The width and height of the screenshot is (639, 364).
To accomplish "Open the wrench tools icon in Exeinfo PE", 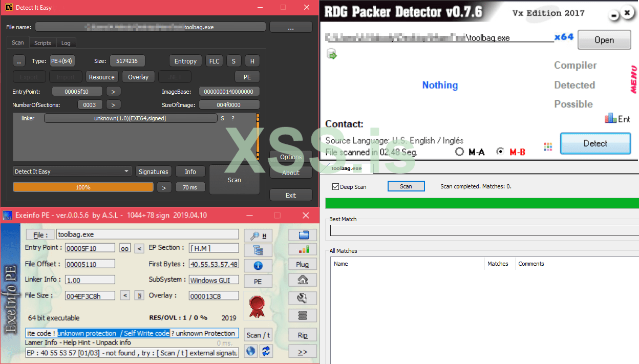I will pos(303,298).
